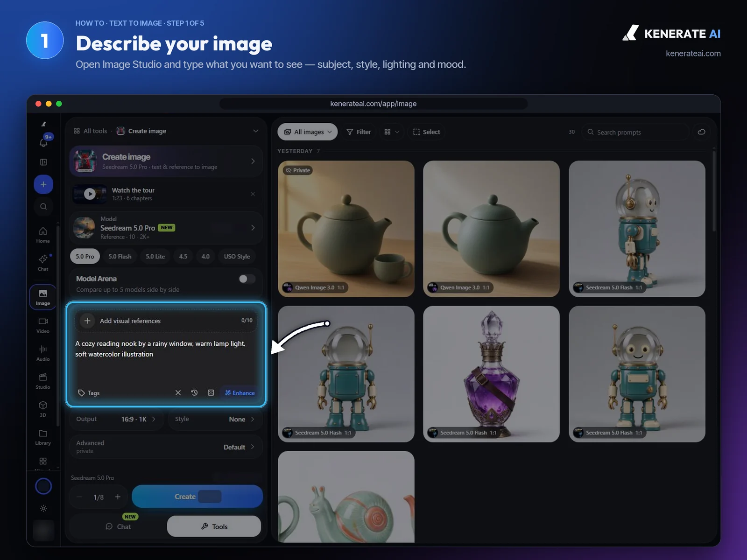Image resolution: width=747 pixels, height=560 pixels.
Task: Open the Audio tool in sidebar
Action: coord(43,353)
